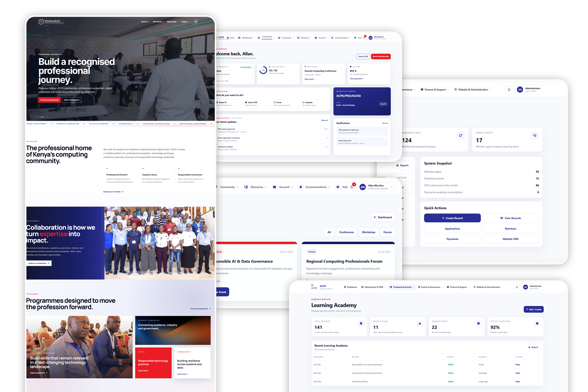The height and width of the screenshot is (392, 588).
Task: Open Events quick action in member dashboard
Action: (285, 103)
